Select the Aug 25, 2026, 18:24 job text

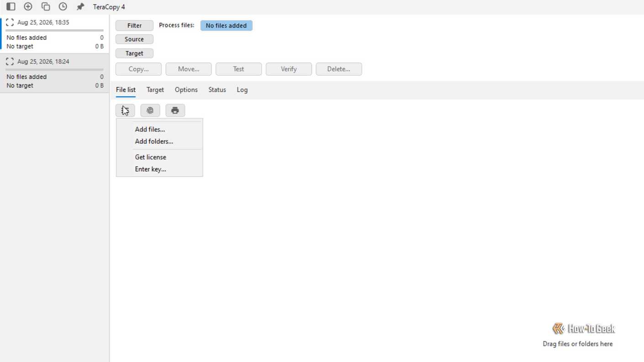(x=43, y=61)
